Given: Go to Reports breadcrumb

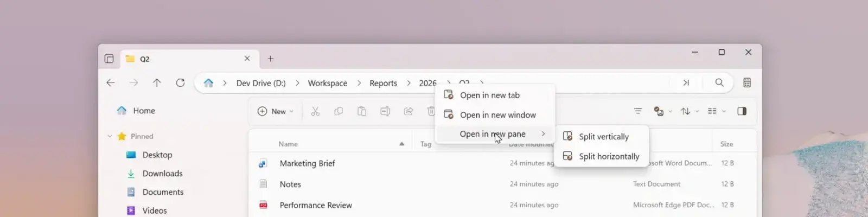Looking at the screenshot, I should point(383,83).
